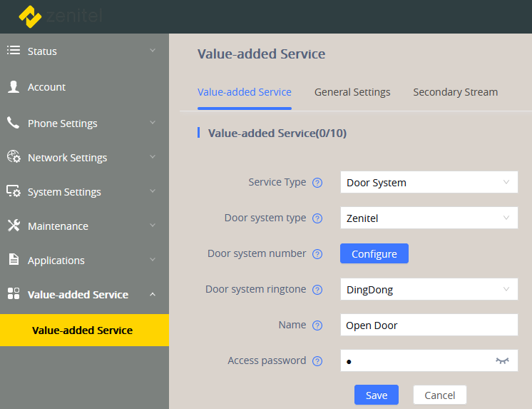Click the Network Settings globe icon
Image resolution: width=532 pixels, height=409 pixels.
pos(13,157)
